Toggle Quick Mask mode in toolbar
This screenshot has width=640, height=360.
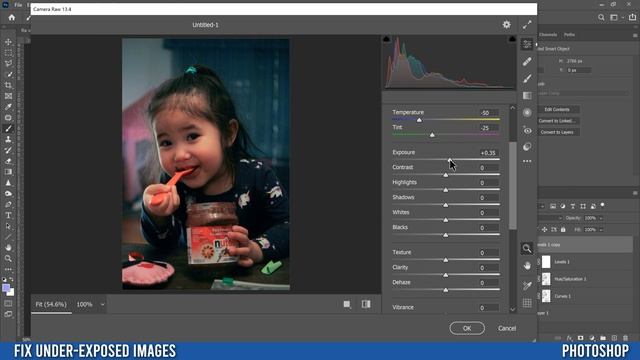pyautogui.click(x=8, y=304)
